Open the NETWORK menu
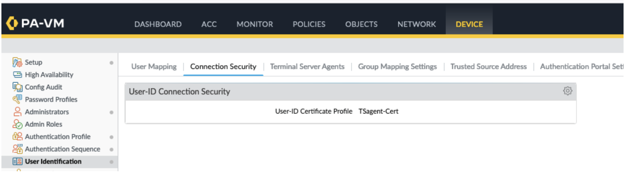Screen dimensions: 644x177 [x=417, y=24]
